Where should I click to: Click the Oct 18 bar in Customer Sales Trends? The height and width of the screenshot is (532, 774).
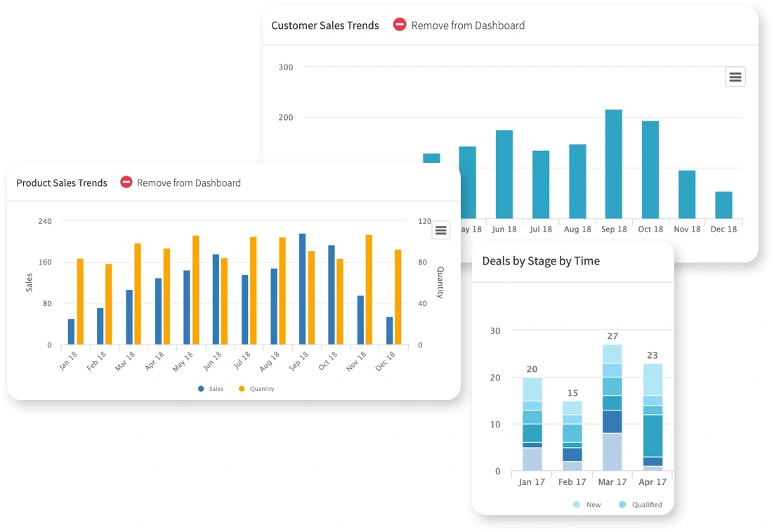tap(650, 170)
